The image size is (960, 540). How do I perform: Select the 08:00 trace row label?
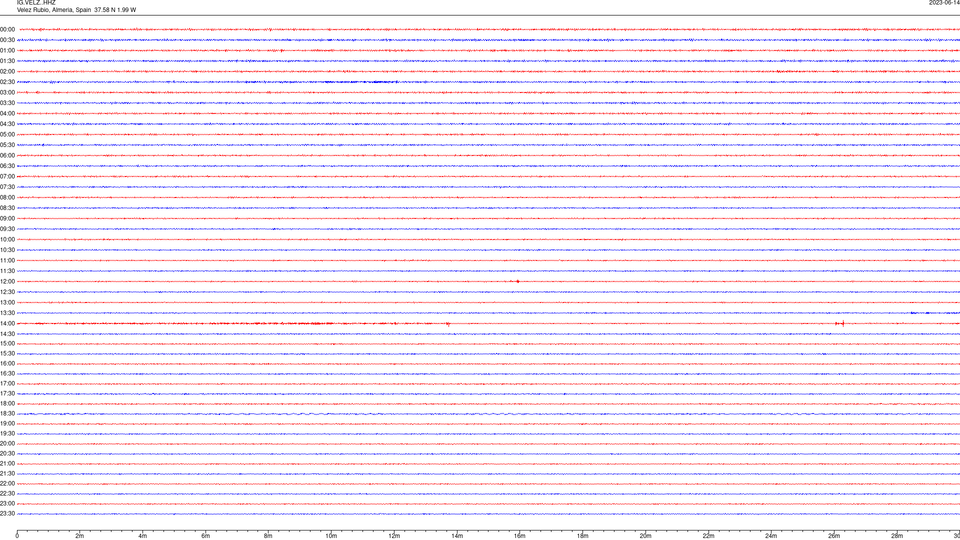tap(7, 198)
